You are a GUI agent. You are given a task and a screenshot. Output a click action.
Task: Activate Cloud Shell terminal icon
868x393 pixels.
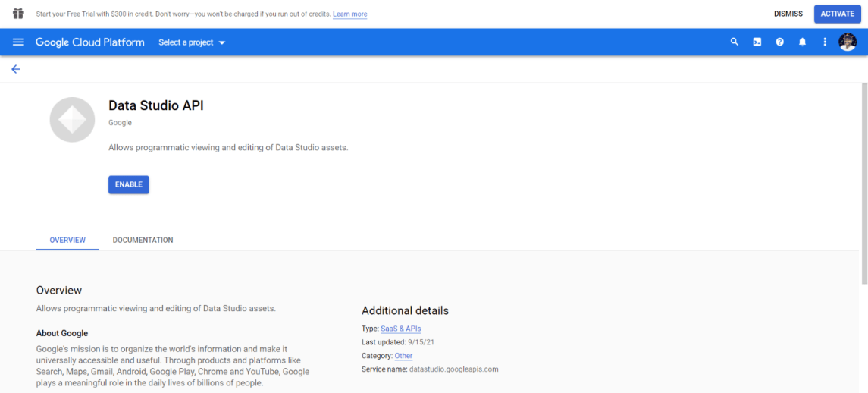click(x=757, y=42)
